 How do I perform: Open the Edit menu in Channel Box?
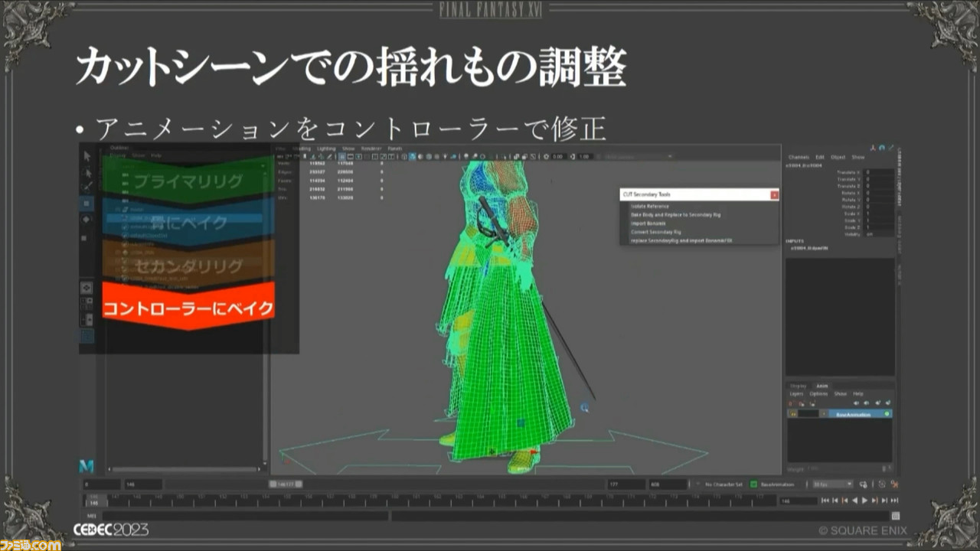(x=820, y=157)
